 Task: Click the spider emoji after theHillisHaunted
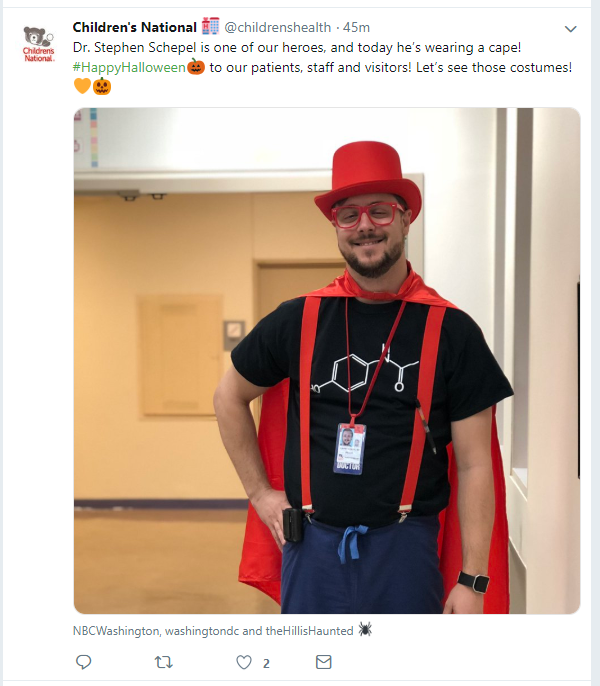(x=365, y=630)
